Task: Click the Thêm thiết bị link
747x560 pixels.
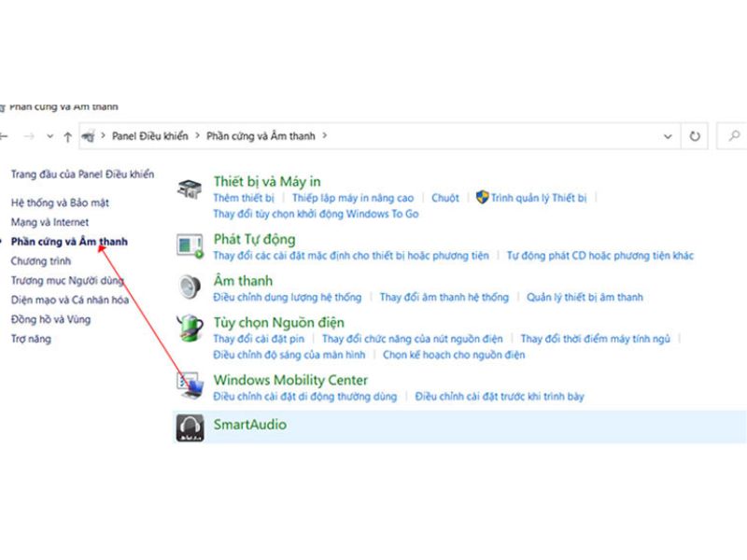Action: tap(244, 198)
